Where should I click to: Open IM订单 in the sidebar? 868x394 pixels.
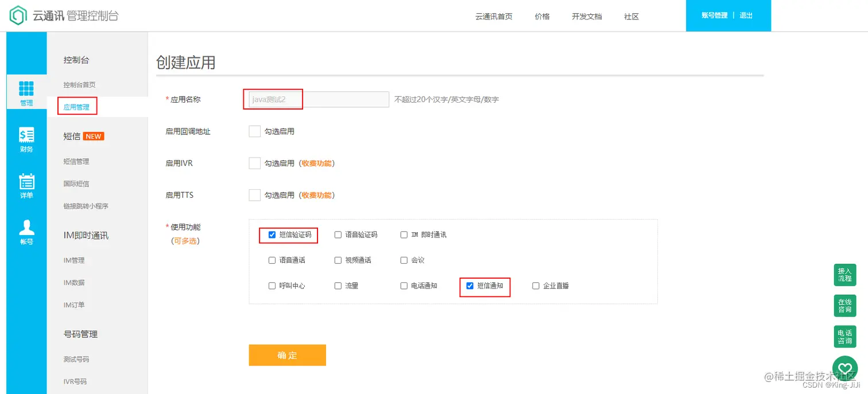(74, 305)
